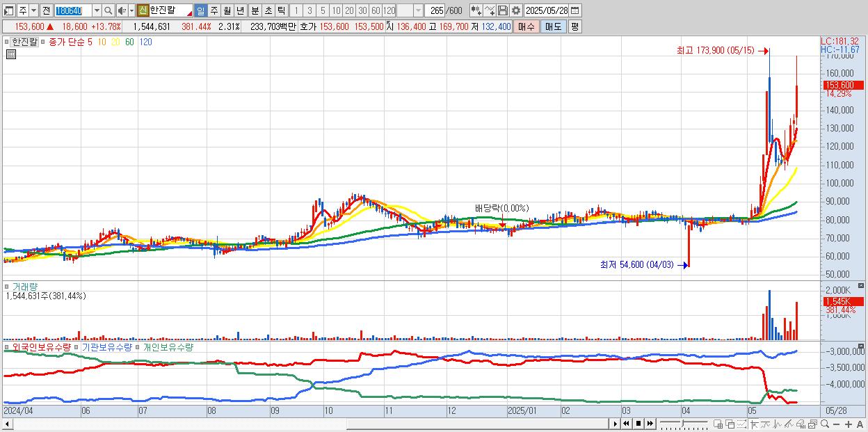
Task: Click the volume panel close/resize corner icon
Action: pos(862,286)
